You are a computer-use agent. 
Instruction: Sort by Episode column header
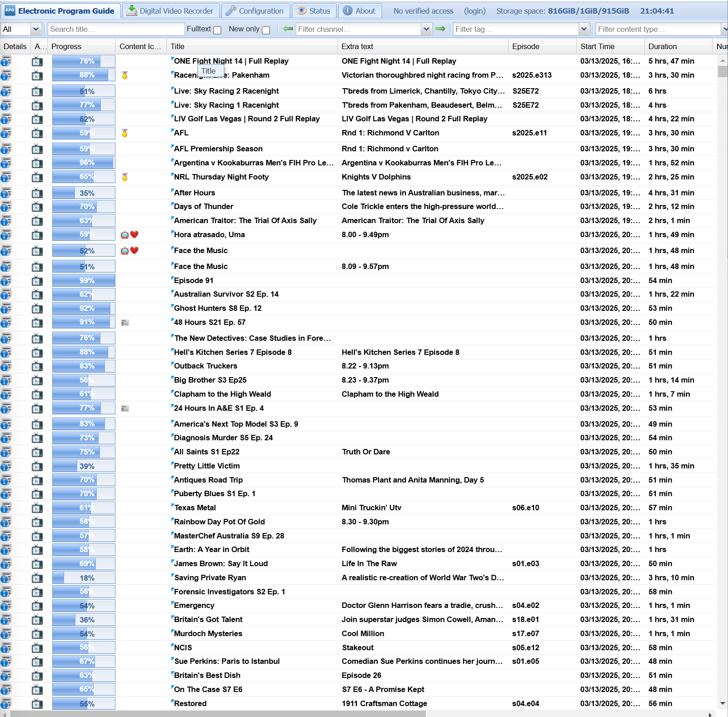click(542, 46)
